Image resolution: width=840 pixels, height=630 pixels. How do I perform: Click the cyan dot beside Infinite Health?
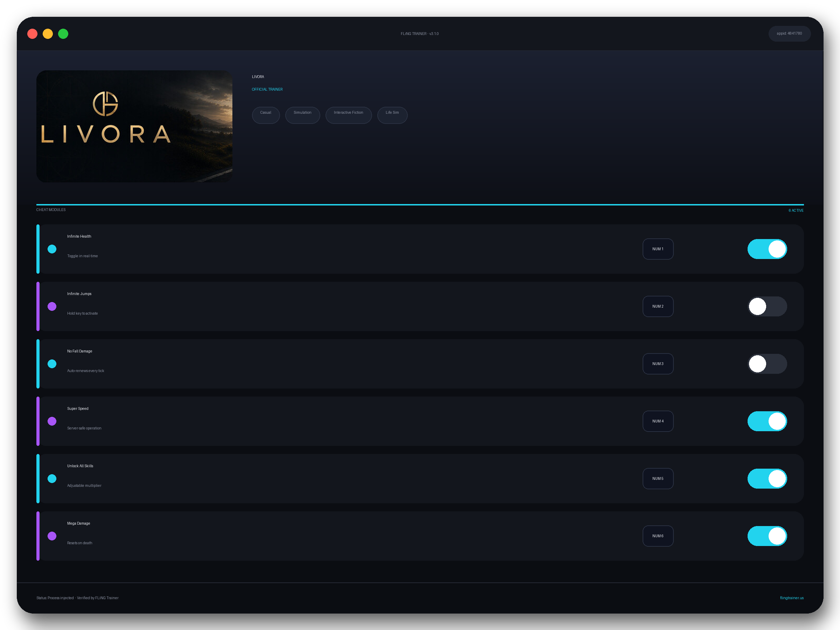(52, 249)
